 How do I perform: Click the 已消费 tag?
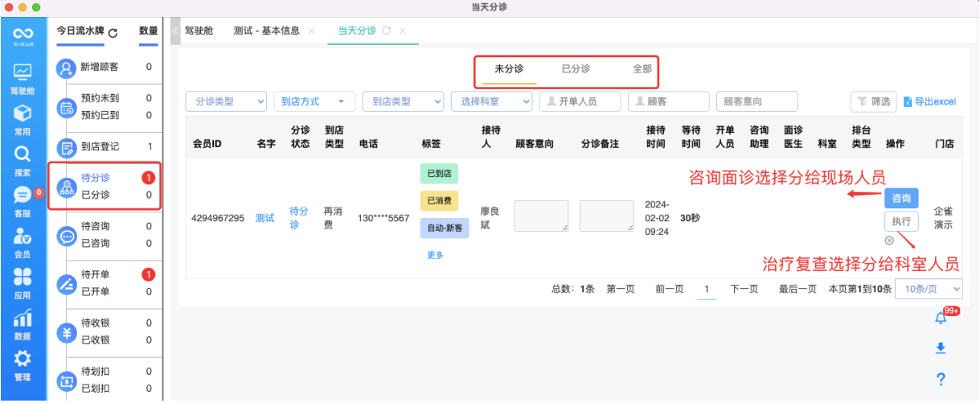[x=439, y=200]
